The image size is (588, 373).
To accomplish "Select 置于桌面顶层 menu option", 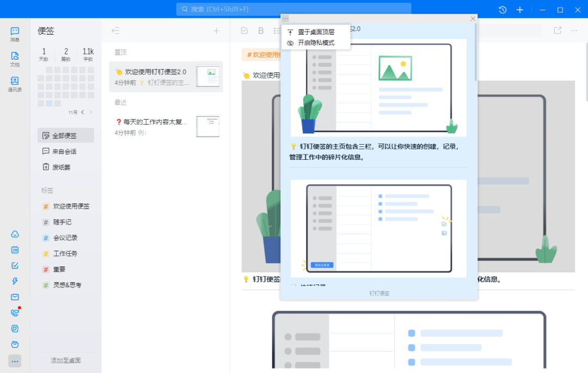I will [x=315, y=32].
